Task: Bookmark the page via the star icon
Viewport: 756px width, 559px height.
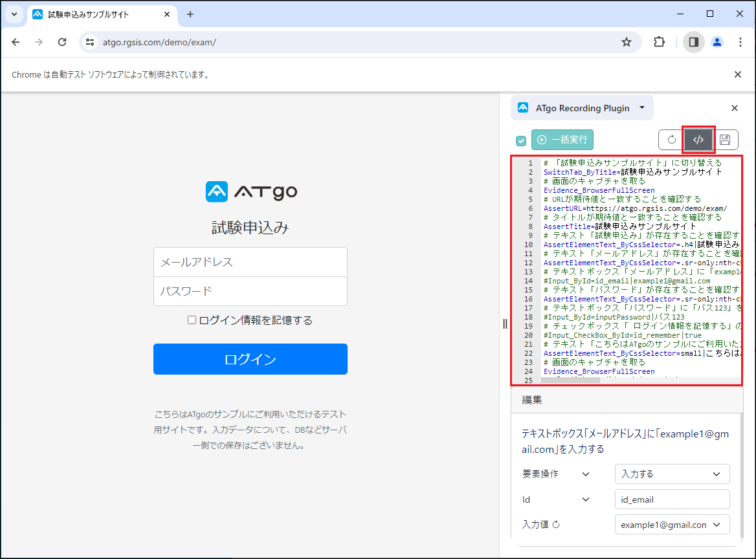Action: pyautogui.click(x=626, y=41)
